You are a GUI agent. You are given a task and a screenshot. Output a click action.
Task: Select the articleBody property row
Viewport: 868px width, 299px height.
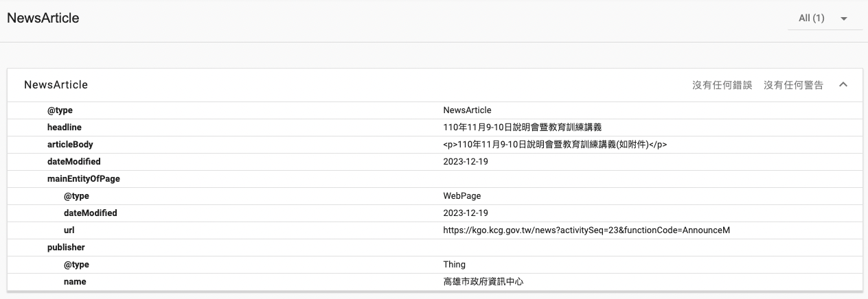coord(70,145)
